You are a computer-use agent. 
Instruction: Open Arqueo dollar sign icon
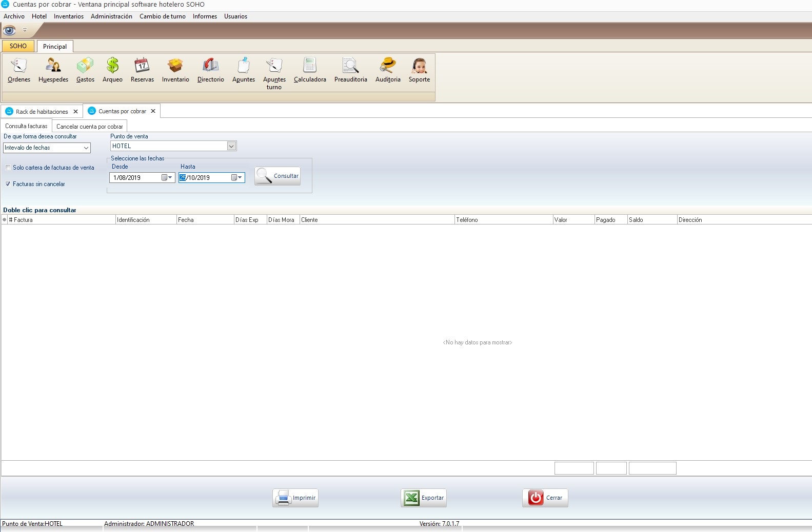(x=112, y=70)
